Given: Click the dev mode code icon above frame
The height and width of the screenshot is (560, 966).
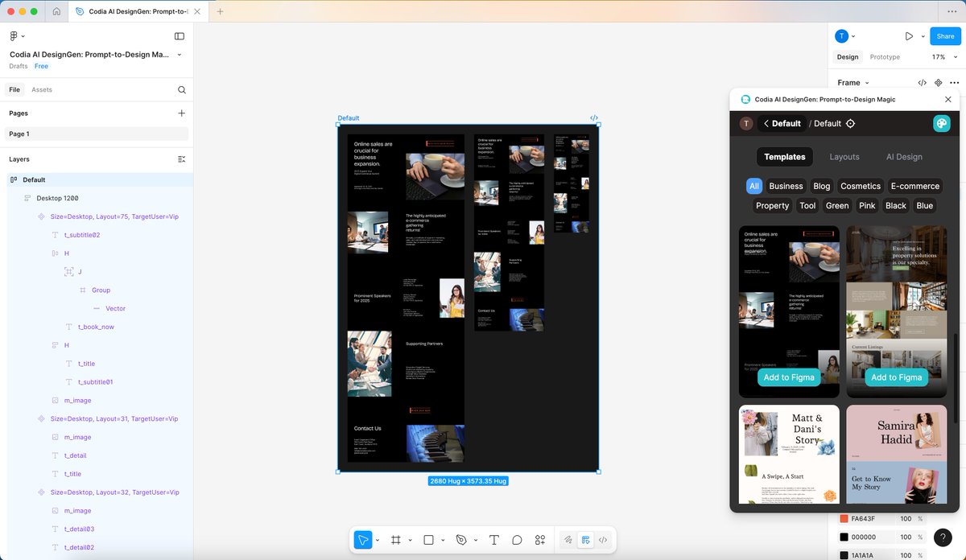Looking at the screenshot, I should click(x=594, y=117).
